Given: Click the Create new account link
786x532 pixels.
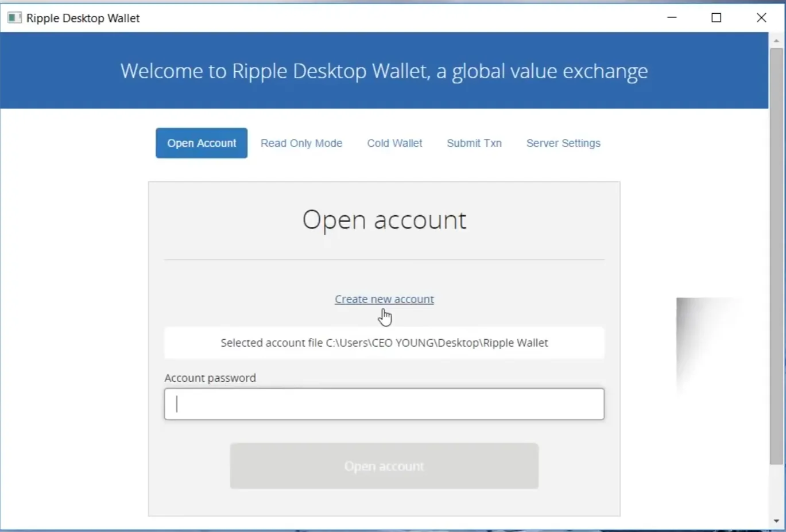Looking at the screenshot, I should pos(384,299).
